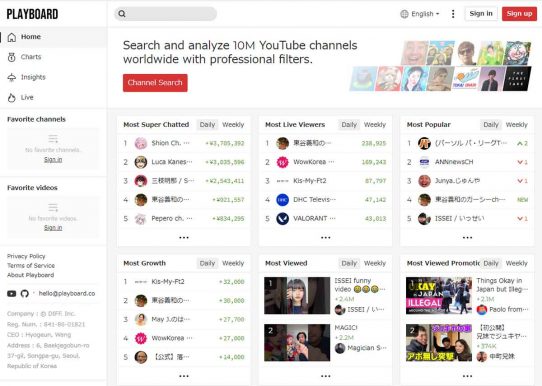Open the ISSEI funny video thumbnail

[x=297, y=295]
